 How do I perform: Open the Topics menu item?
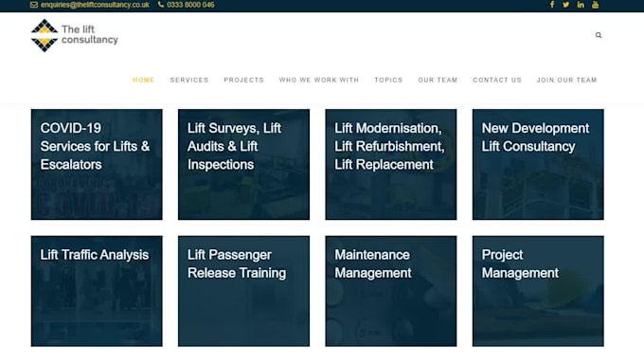tap(388, 80)
